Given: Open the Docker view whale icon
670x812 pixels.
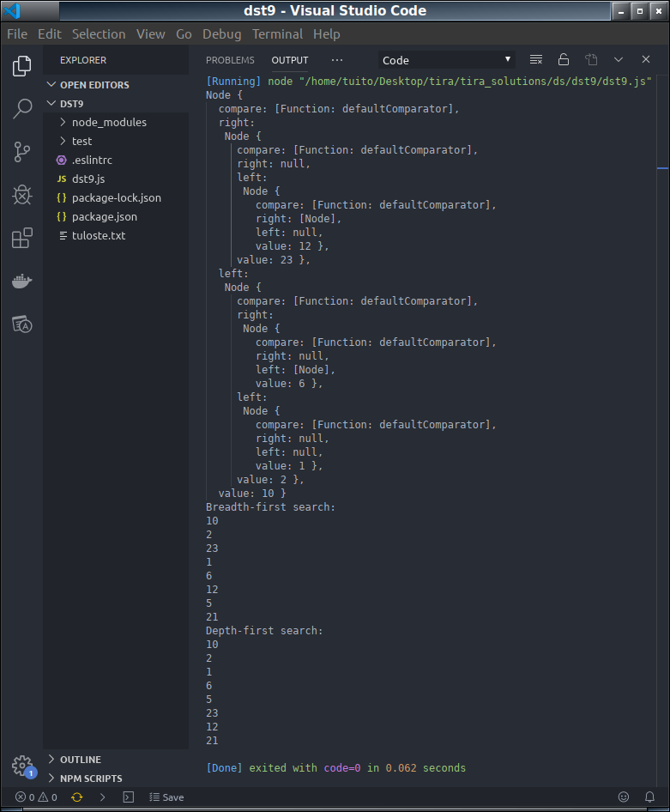Looking at the screenshot, I should 21,282.
